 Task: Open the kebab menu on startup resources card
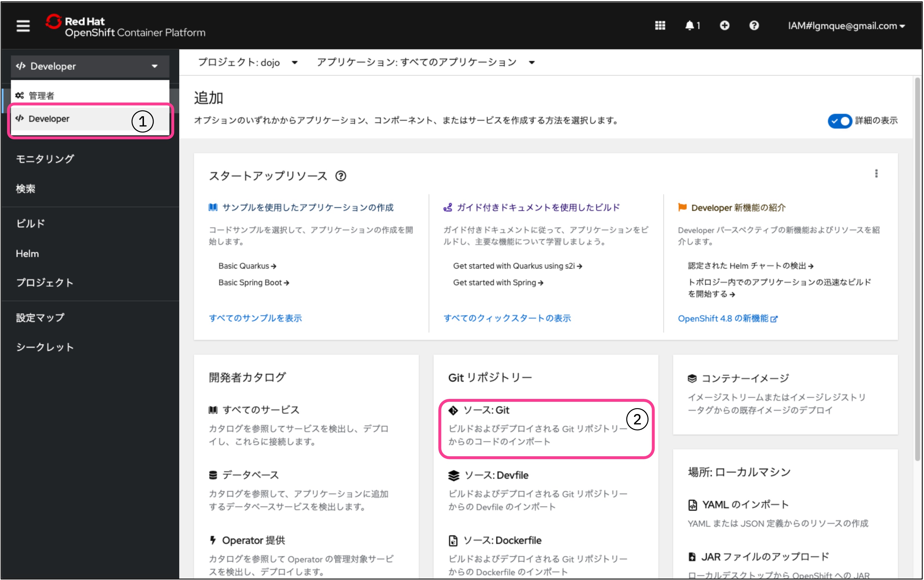click(x=876, y=174)
